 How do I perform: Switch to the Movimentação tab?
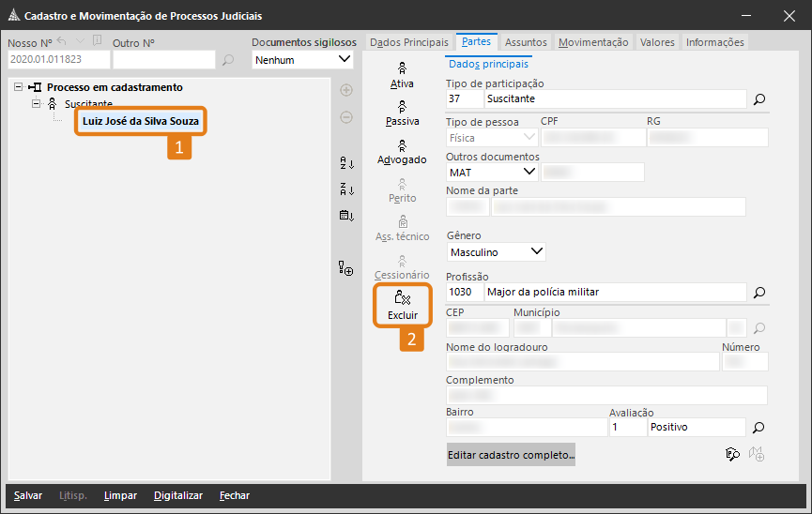592,42
